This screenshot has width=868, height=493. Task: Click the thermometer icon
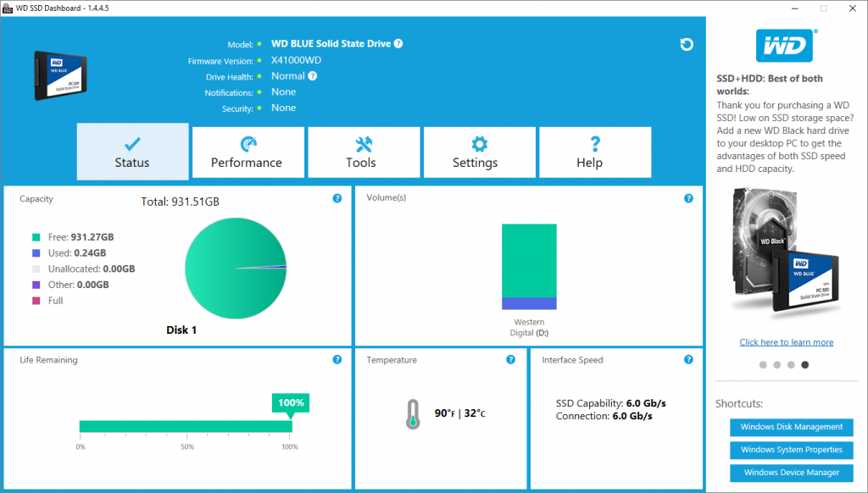(413, 414)
